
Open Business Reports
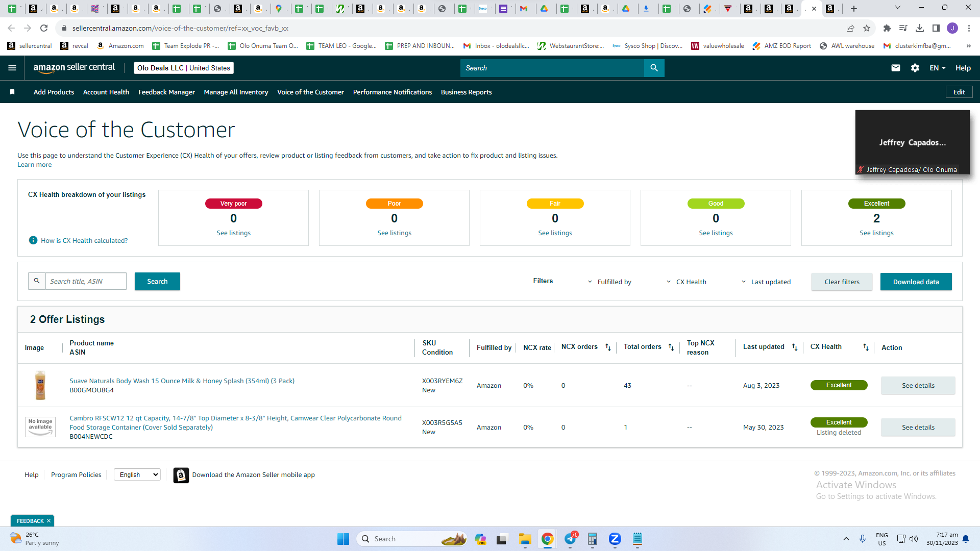(466, 92)
